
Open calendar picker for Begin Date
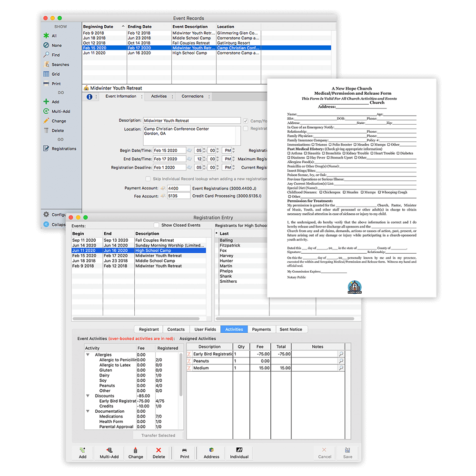coord(189,150)
